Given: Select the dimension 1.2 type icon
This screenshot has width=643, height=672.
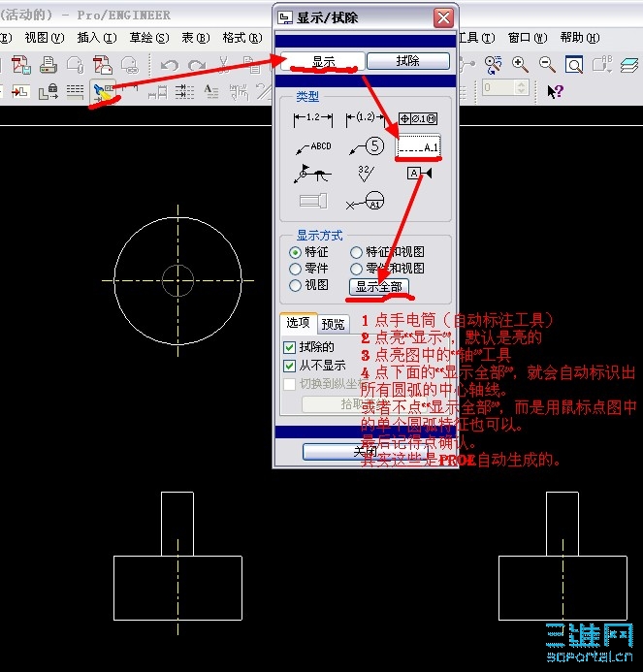Looking at the screenshot, I should click(x=313, y=118).
